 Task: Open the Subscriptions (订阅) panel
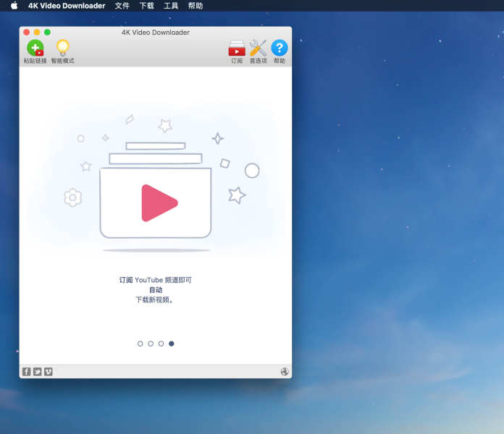point(237,51)
